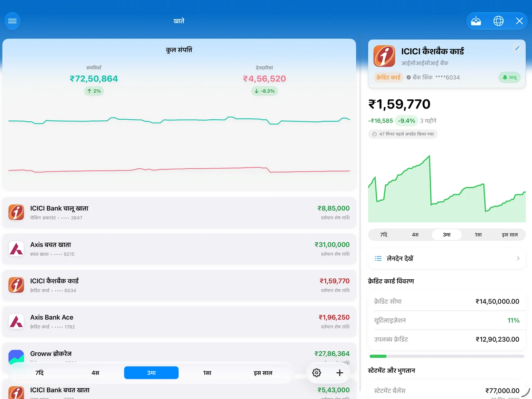Select 3मा range in bottom accounts bar

tap(151, 373)
